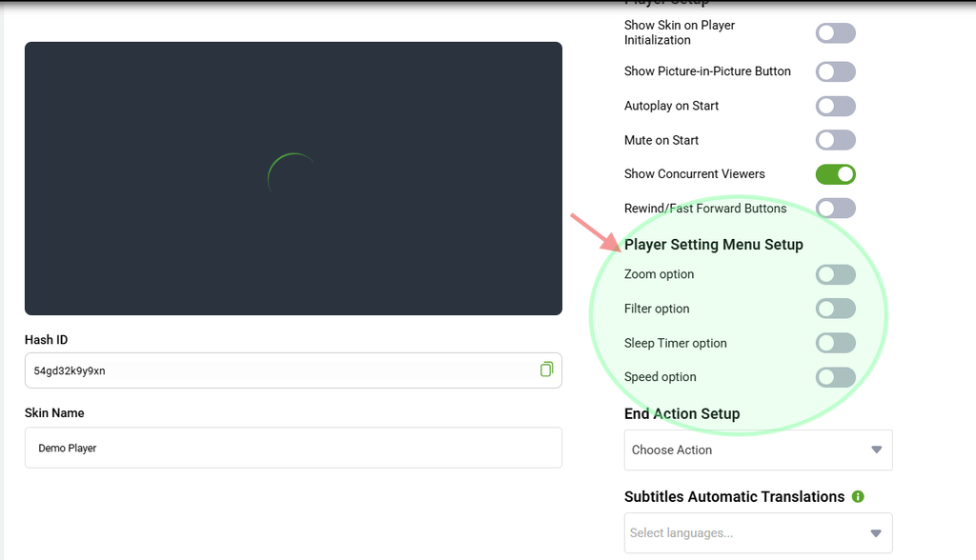Enable Mute on Start switch
The image size is (976, 560).
click(835, 140)
